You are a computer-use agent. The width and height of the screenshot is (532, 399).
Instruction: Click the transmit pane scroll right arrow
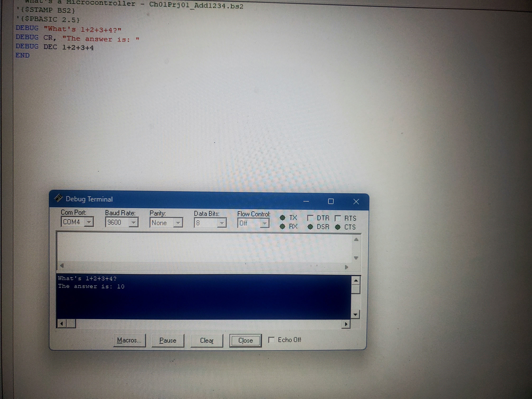(347, 267)
